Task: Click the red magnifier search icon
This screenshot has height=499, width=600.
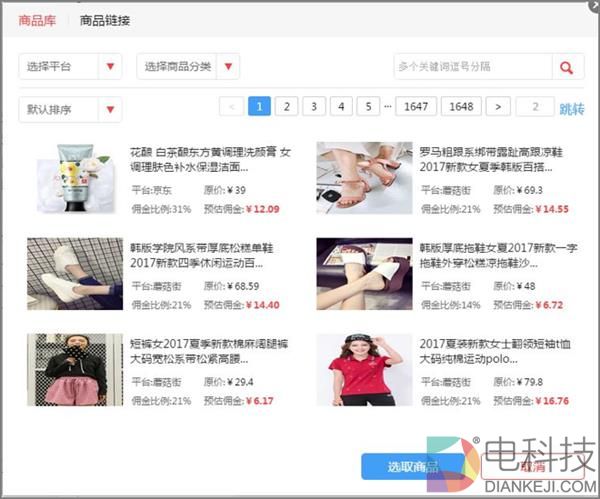Action: click(567, 67)
